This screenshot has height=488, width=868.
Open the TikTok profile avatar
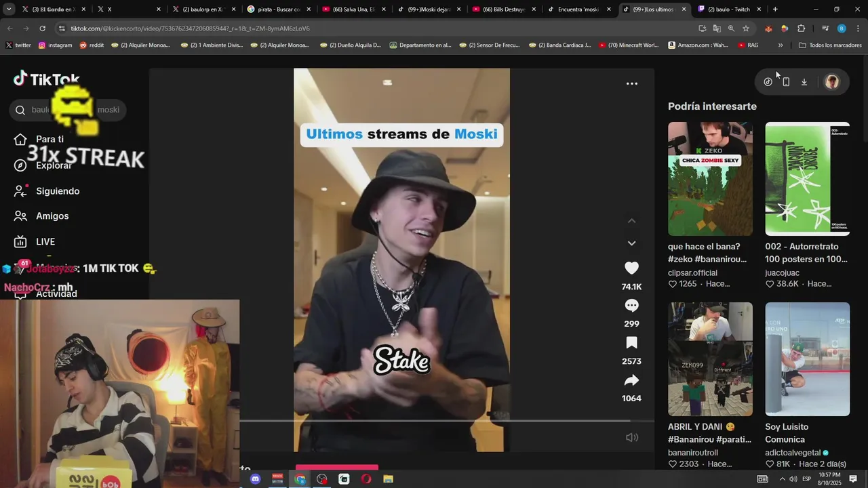(832, 82)
